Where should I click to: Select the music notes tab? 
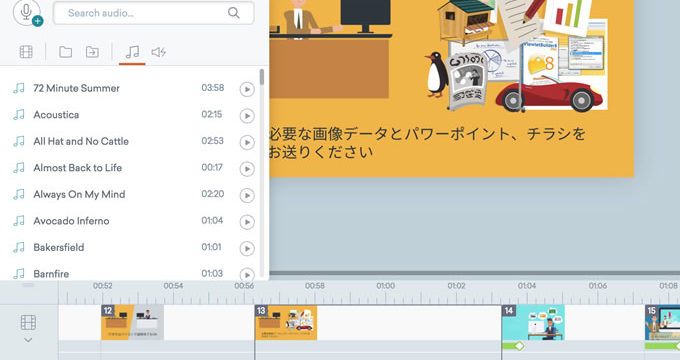(x=132, y=52)
